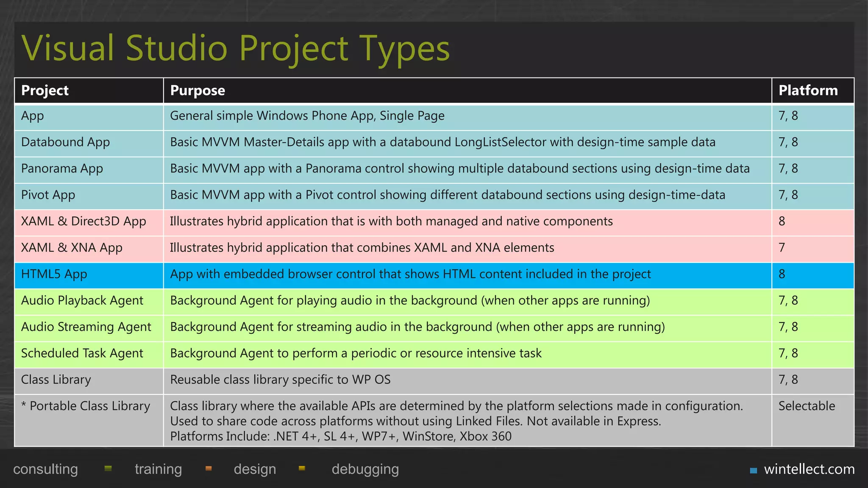Image resolution: width=868 pixels, height=488 pixels.
Task: Click the consulting footer text
Action: point(45,469)
